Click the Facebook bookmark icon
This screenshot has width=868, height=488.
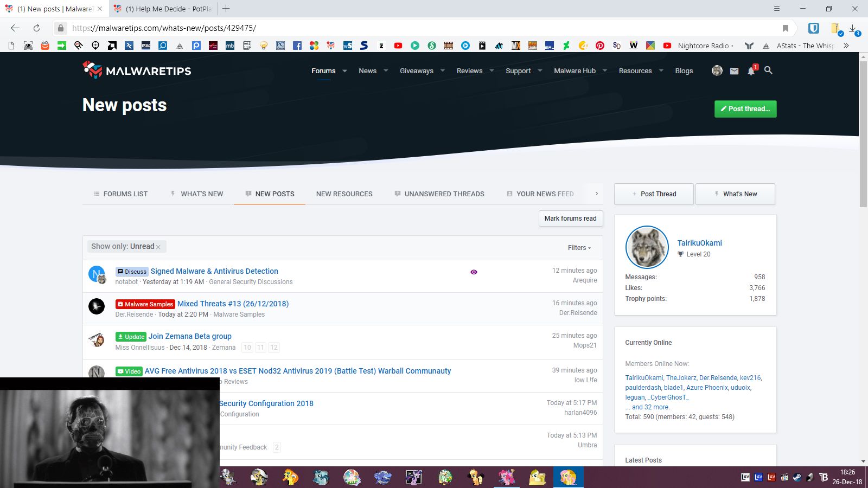pos(297,46)
